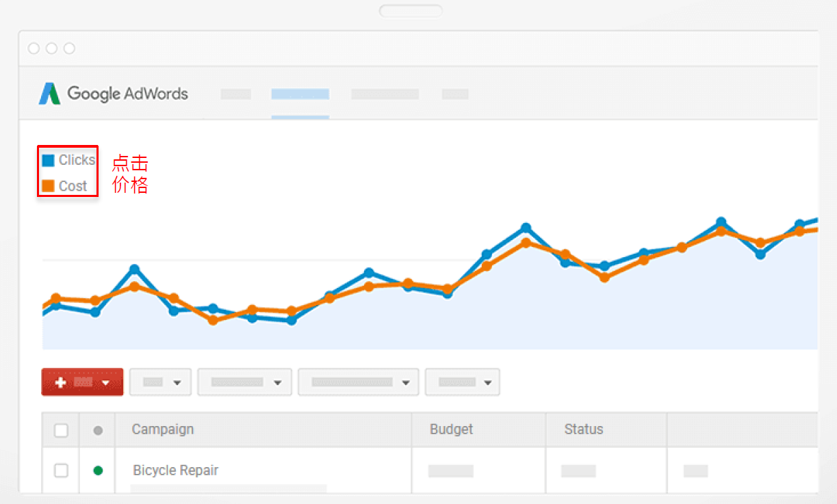Viewport: 837px width, 504px height.
Task: Click the blue Clicks legend swatch
Action: tap(48, 161)
